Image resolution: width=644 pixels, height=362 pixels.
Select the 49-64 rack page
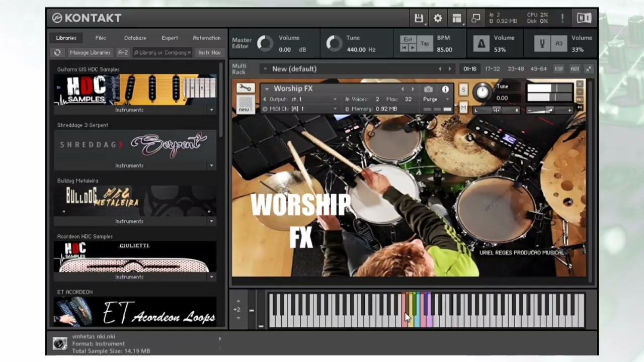[539, 69]
